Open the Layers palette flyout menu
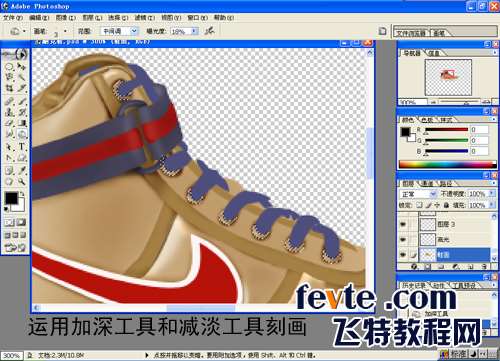Viewport: 500px width, 361px height. (494, 183)
